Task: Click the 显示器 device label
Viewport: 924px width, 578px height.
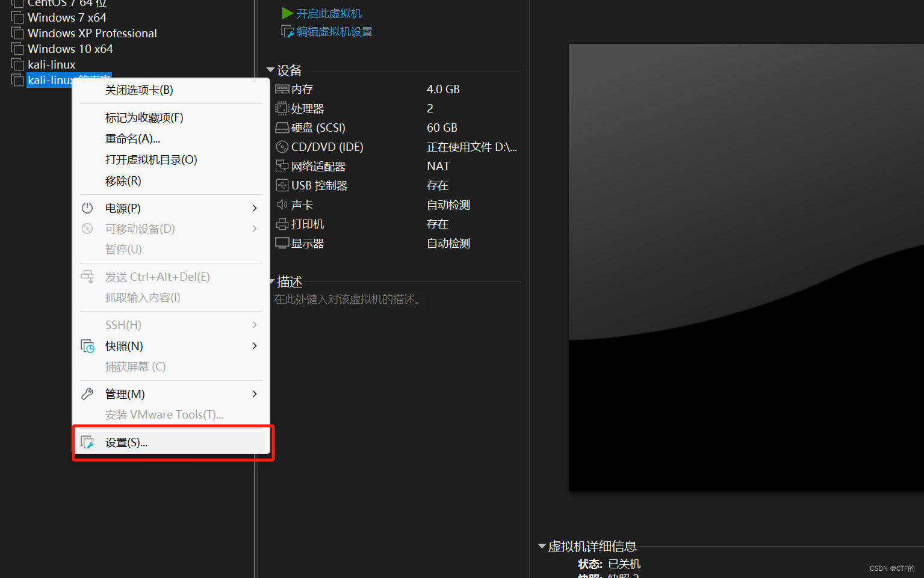Action: (308, 243)
